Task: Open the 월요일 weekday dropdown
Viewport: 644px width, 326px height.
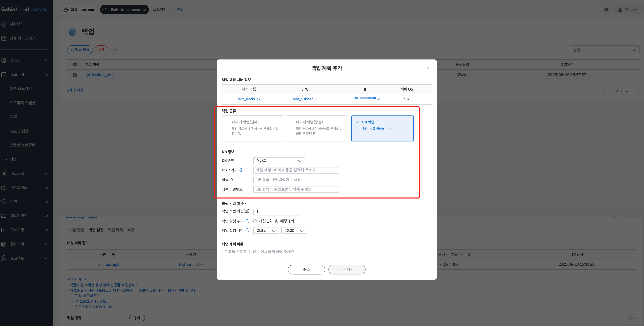Action: tap(266, 231)
